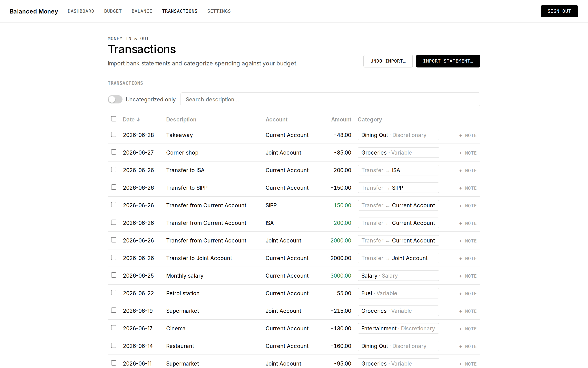Open the Transfer → Joint Account category selector
Image resolution: width=588 pixels, height=368 pixels.
pos(398,258)
